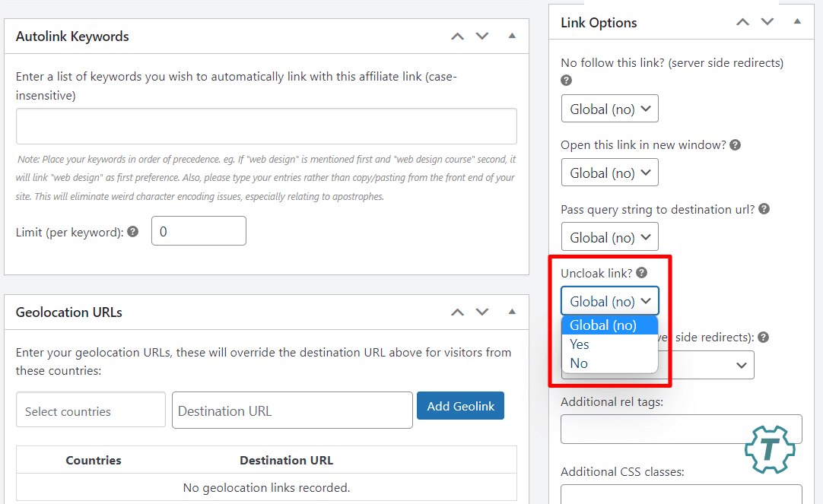
Task: Click help icon next to Uncloak link
Action: [642, 273]
